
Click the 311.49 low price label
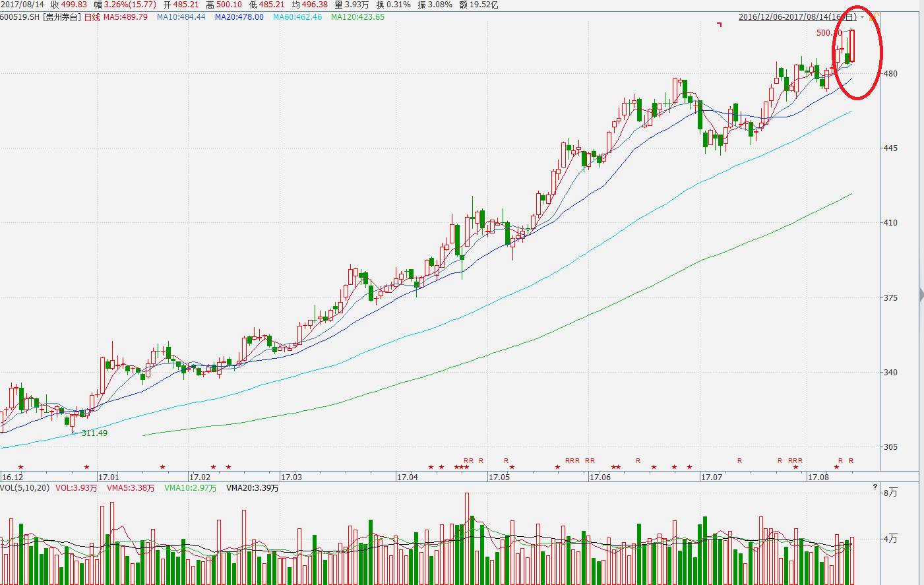[x=94, y=433]
